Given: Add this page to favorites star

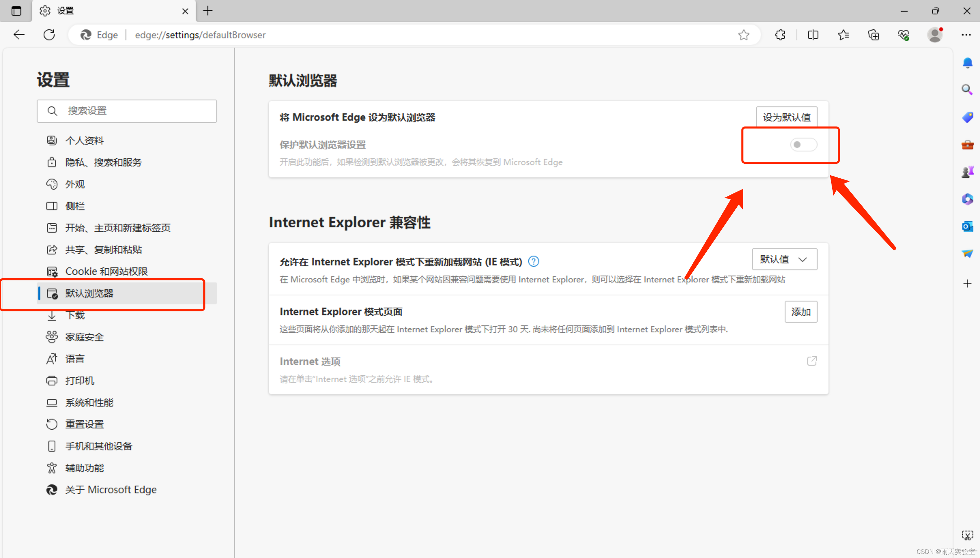Looking at the screenshot, I should point(744,35).
